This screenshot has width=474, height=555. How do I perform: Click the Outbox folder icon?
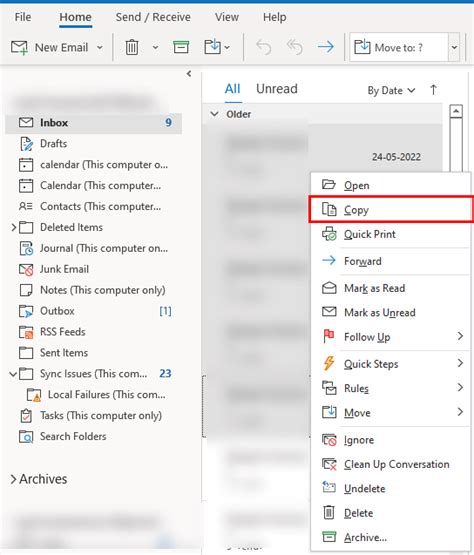[26, 311]
